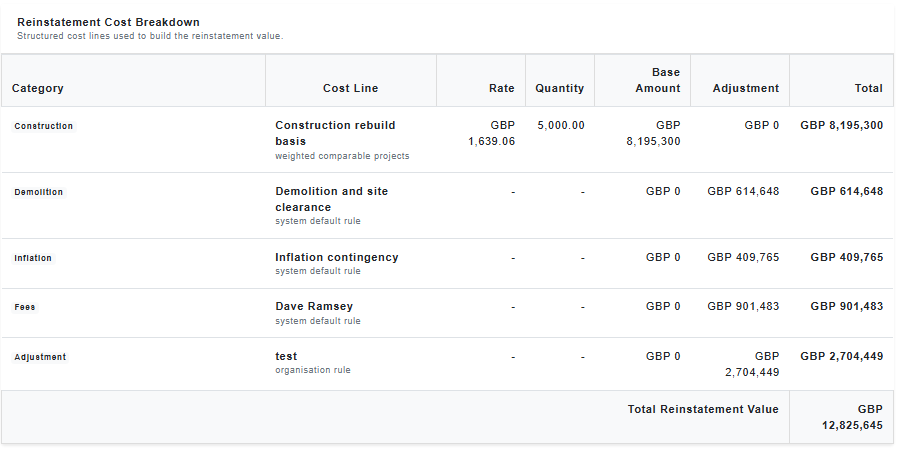Select the Fees category badge
The height and width of the screenshot is (455, 907).
click(25, 307)
